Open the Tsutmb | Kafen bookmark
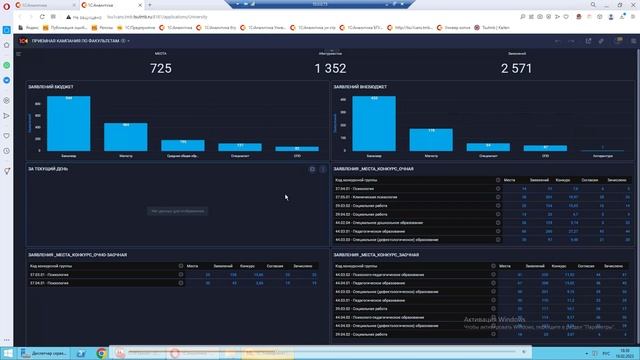 492,28
